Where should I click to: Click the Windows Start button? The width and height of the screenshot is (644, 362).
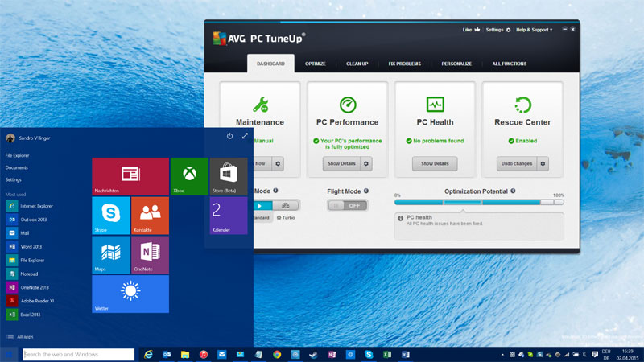tap(9, 354)
